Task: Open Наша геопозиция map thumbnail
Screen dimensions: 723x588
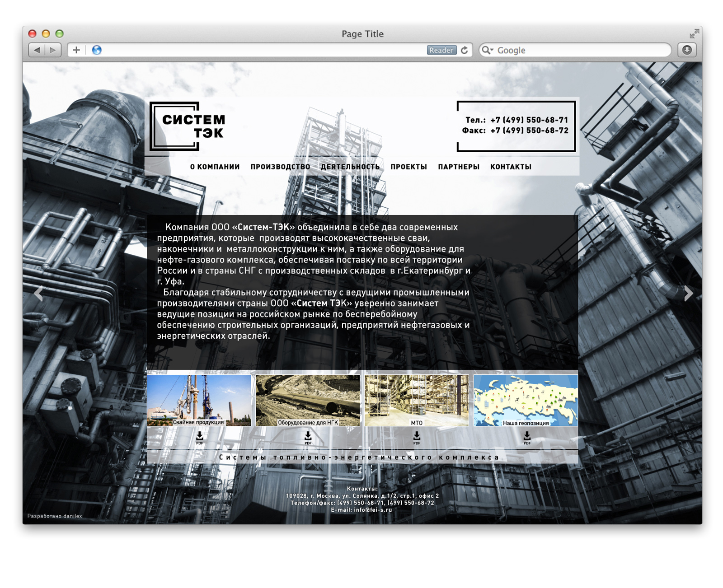Action: coord(526,400)
